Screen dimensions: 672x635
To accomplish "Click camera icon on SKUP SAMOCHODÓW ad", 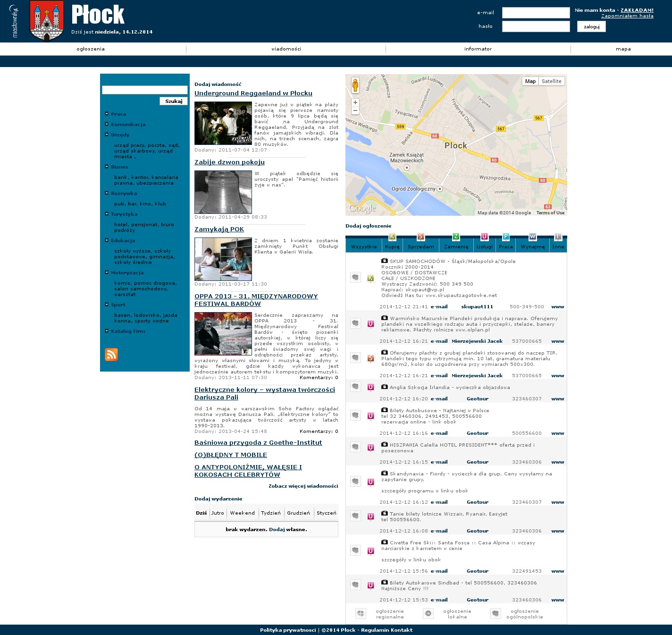I will pyautogui.click(x=385, y=261).
